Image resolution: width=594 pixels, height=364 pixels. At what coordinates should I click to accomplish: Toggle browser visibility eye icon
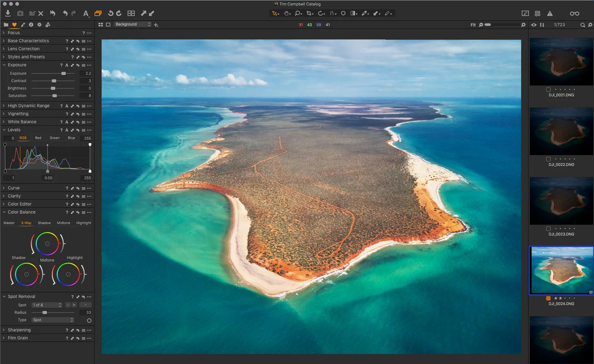click(534, 25)
